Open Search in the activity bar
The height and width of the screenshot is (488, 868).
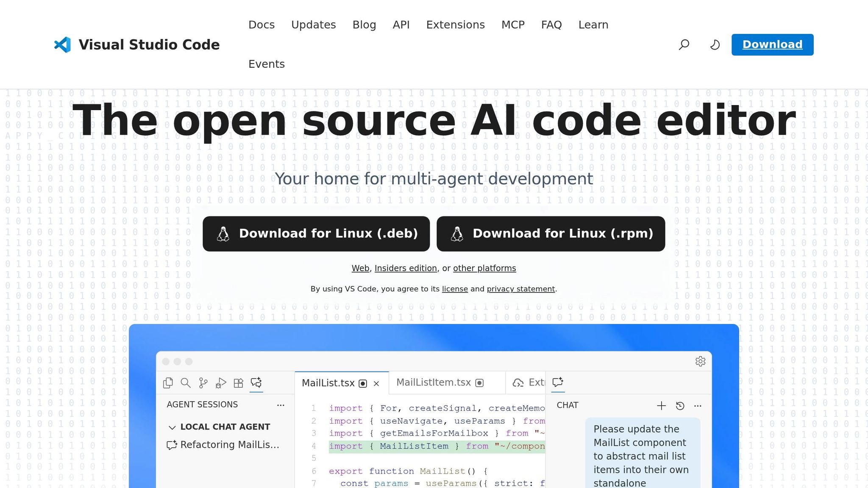point(186,383)
